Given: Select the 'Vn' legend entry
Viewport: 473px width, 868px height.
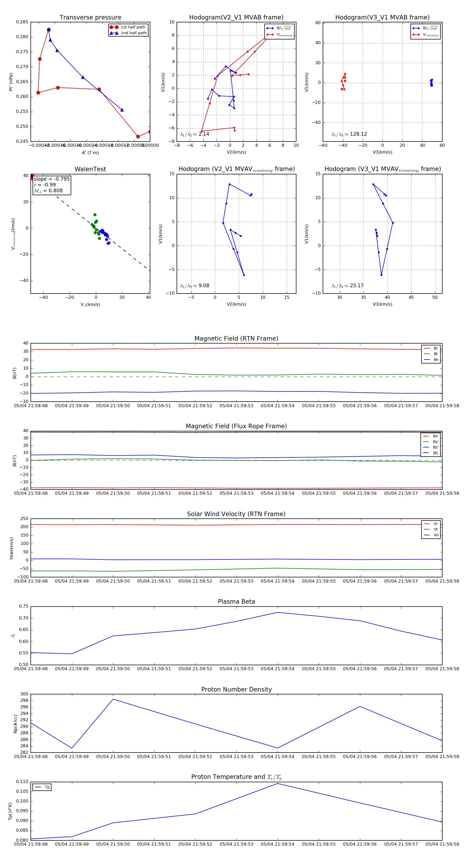Looking at the screenshot, I should pyautogui.click(x=431, y=535).
